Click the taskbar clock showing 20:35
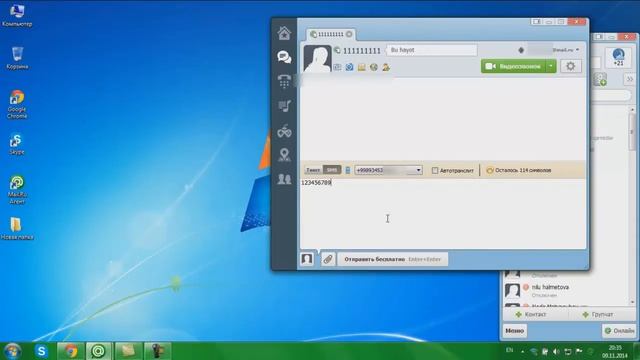 615,351
